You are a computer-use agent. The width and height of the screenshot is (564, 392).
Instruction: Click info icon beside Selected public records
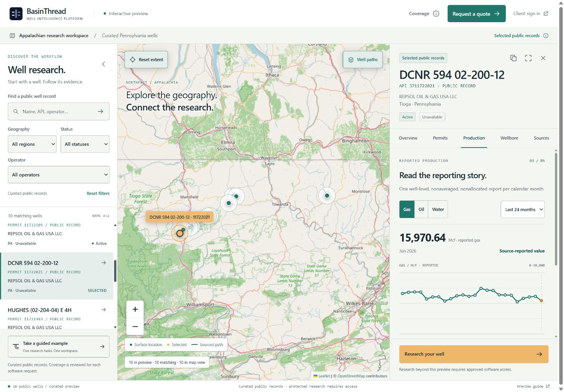[x=546, y=36]
